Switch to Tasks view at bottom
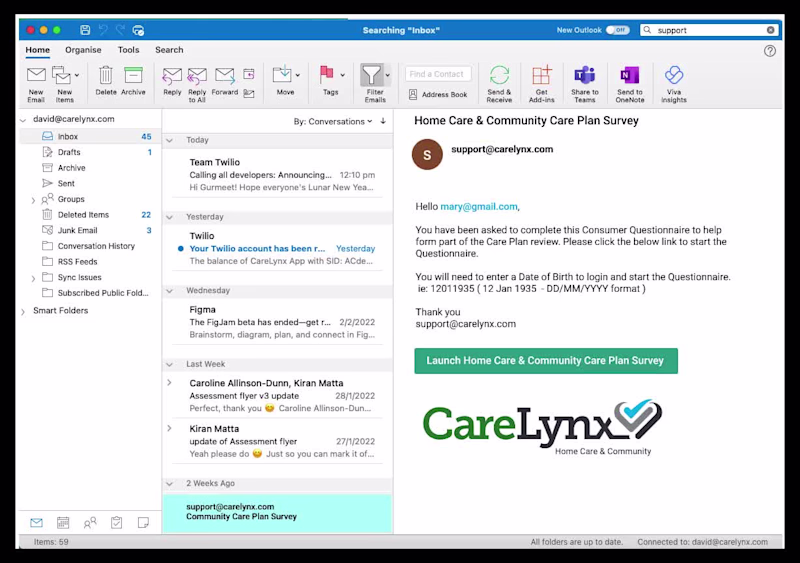This screenshot has width=800, height=563. tap(116, 523)
